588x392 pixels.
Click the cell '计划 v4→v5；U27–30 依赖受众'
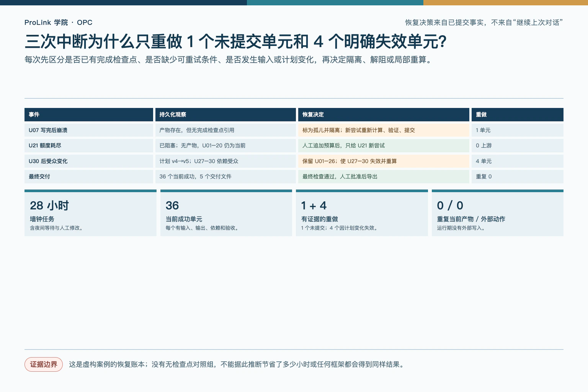pyautogui.click(x=225, y=161)
